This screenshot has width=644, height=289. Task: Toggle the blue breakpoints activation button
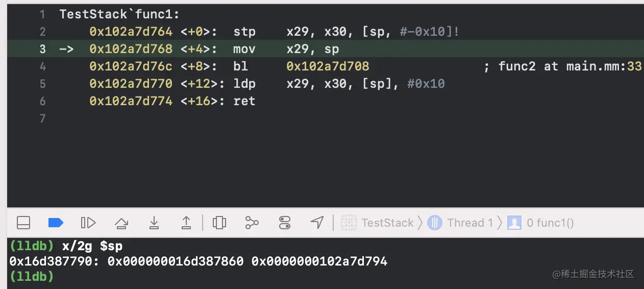point(56,223)
